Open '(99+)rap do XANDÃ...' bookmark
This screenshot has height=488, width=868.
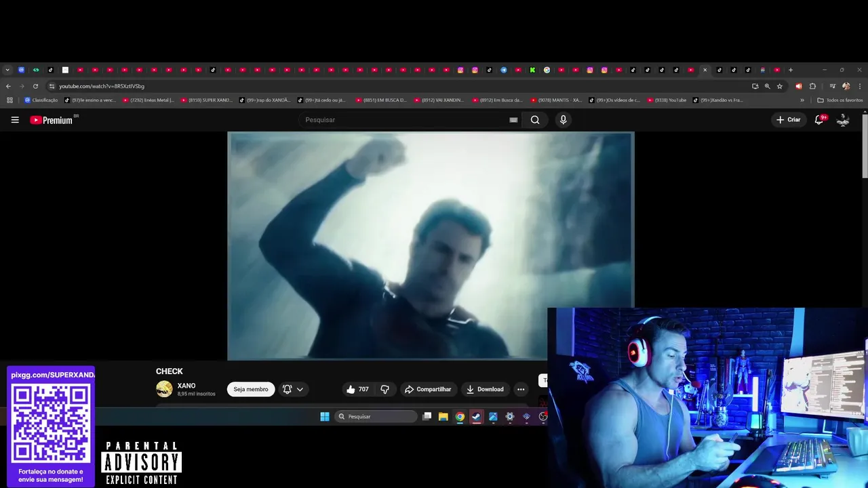pos(265,100)
